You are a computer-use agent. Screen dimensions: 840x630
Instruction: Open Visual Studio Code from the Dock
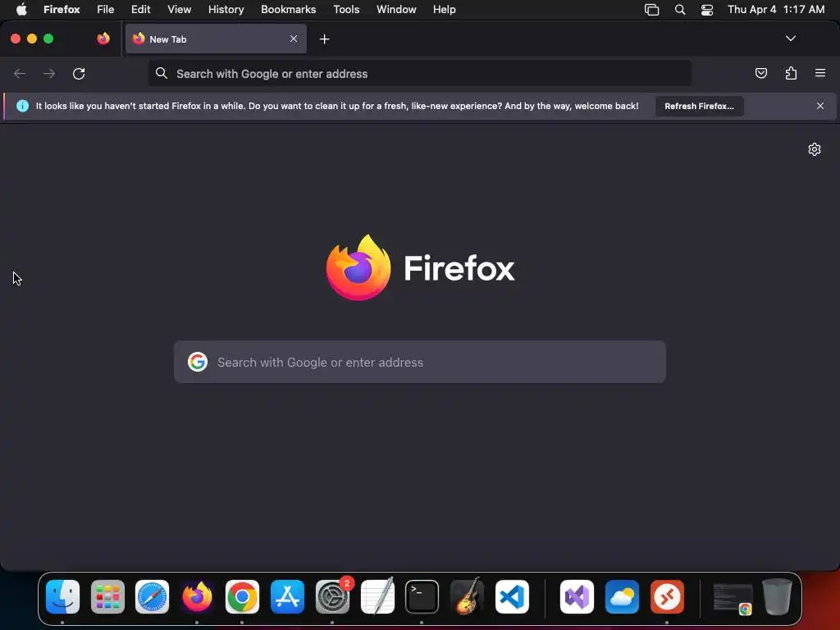click(512, 596)
